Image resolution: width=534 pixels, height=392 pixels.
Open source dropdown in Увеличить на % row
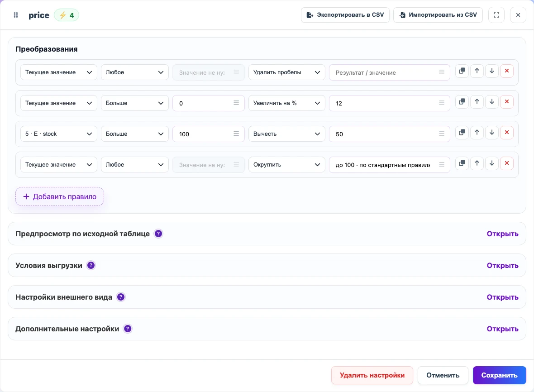(x=58, y=103)
